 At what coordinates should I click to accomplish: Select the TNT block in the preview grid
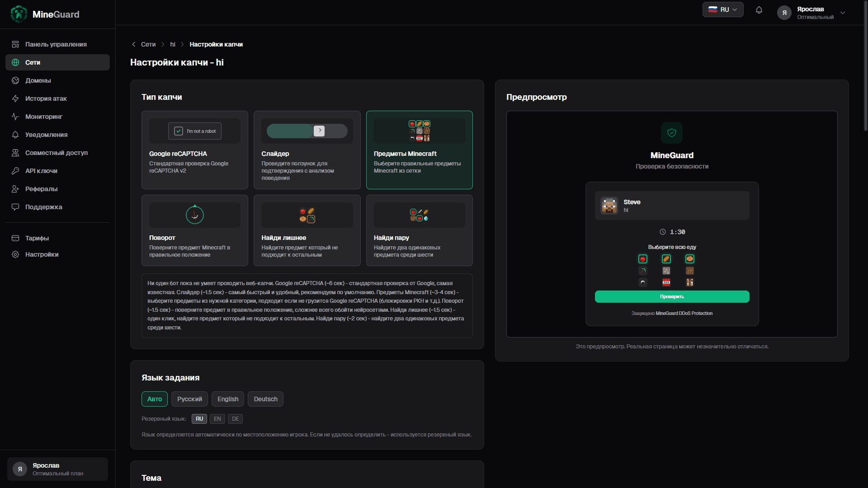pos(666,282)
